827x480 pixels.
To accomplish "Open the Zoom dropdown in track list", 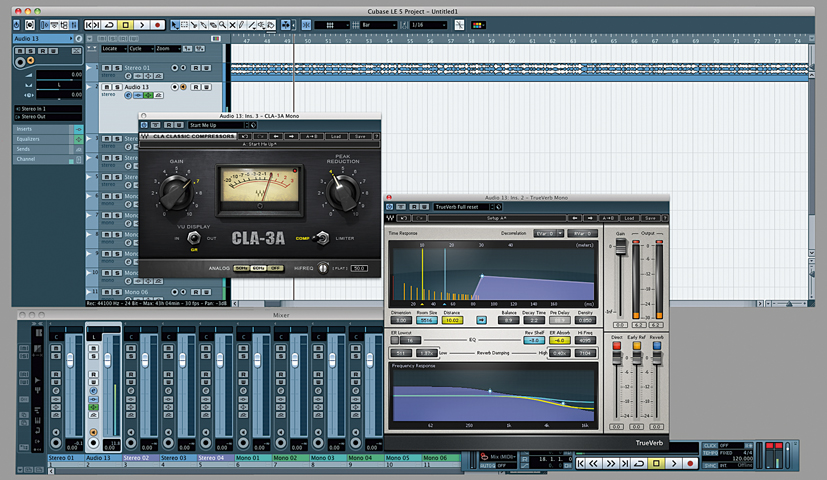I will pos(168,49).
